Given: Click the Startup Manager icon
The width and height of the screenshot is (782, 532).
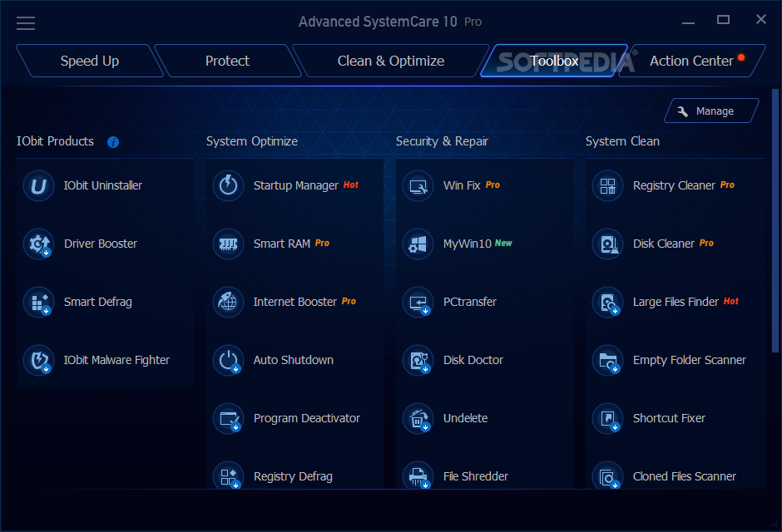Looking at the screenshot, I should [x=229, y=186].
